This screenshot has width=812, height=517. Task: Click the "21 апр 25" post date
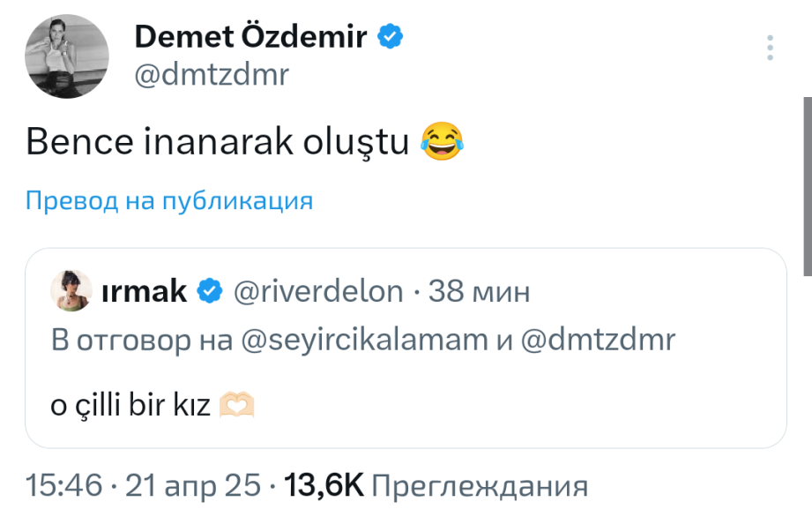point(193,485)
